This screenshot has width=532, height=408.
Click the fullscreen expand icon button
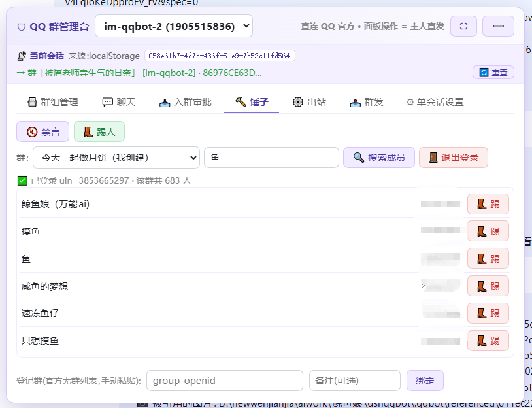click(463, 26)
